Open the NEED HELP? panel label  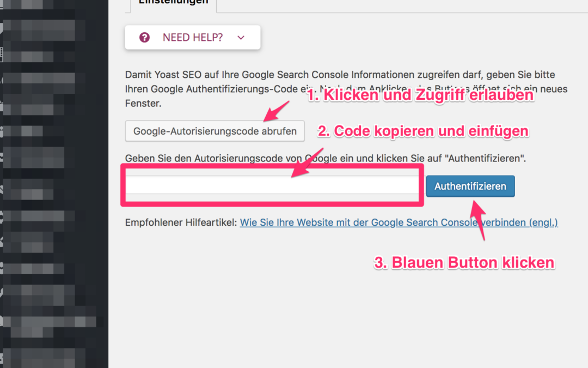click(192, 38)
